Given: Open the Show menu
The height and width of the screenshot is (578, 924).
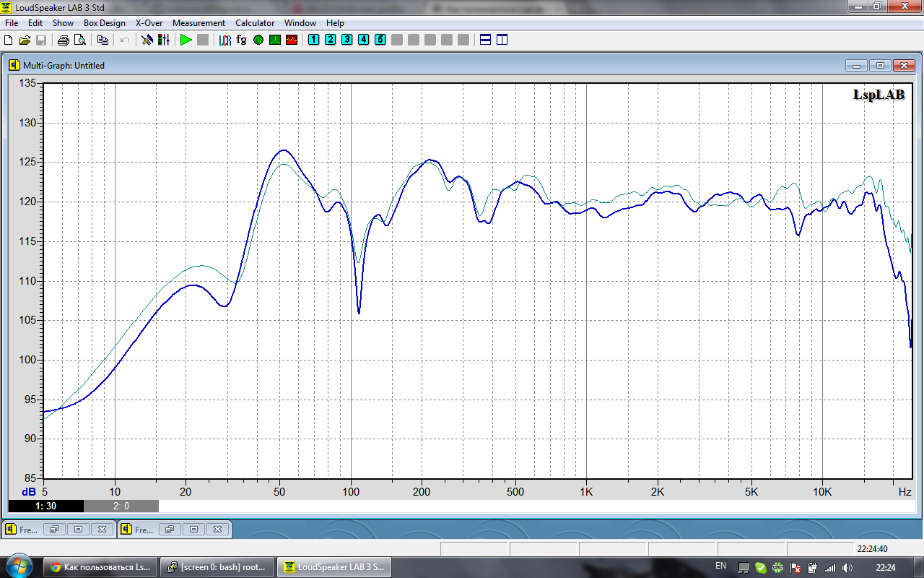Looking at the screenshot, I should click(63, 23).
